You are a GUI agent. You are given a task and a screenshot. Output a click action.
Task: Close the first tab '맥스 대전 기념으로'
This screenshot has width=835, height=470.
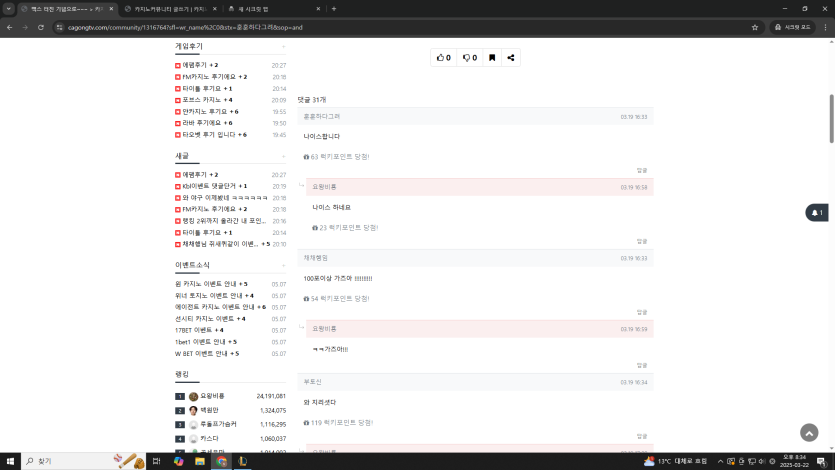pyautogui.click(x=111, y=9)
